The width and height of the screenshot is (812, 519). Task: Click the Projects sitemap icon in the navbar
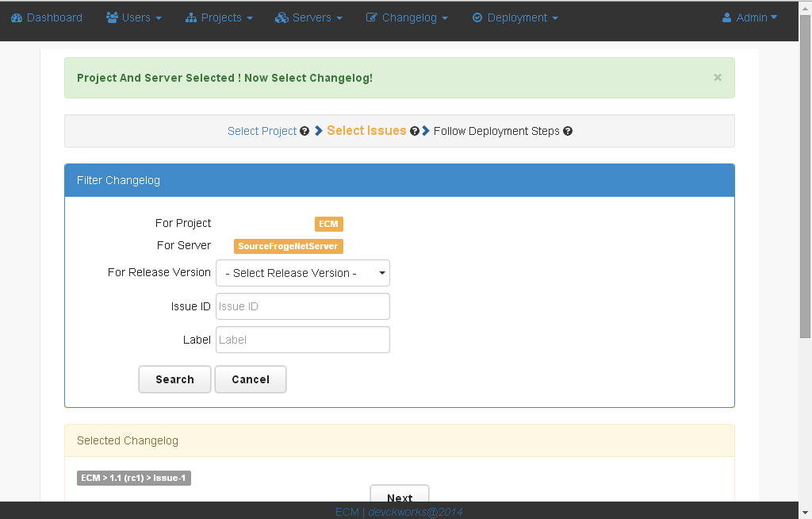click(x=191, y=17)
